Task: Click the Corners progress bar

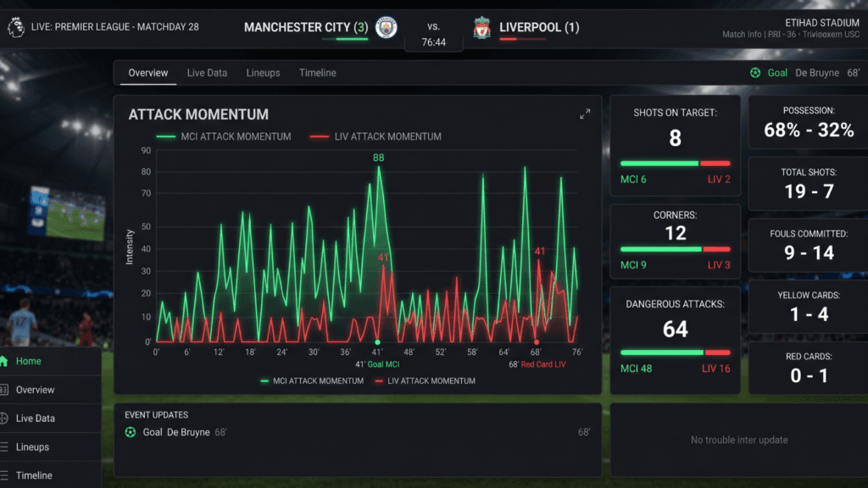Action: (x=675, y=250)
